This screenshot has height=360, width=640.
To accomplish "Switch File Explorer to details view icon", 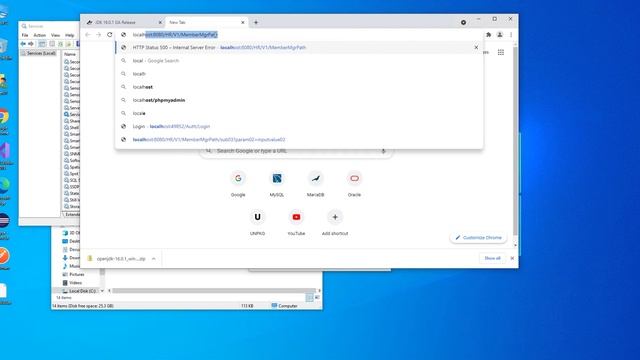I will [309, 298].
